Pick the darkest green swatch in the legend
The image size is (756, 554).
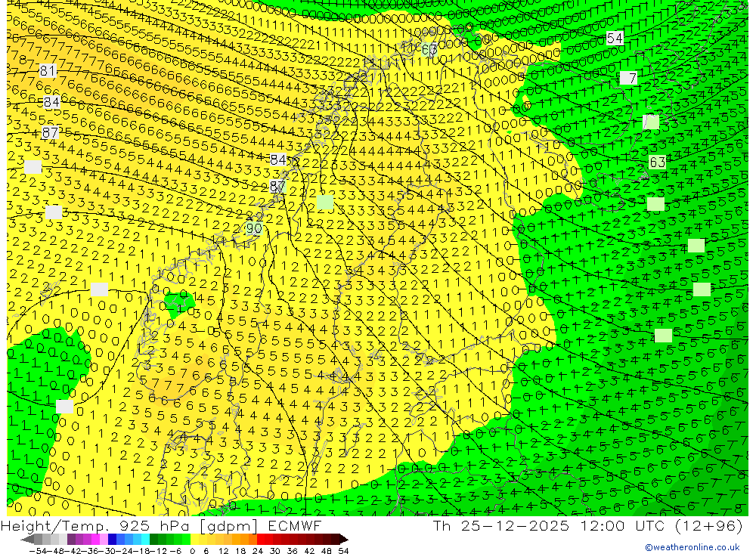pos(153,540)
